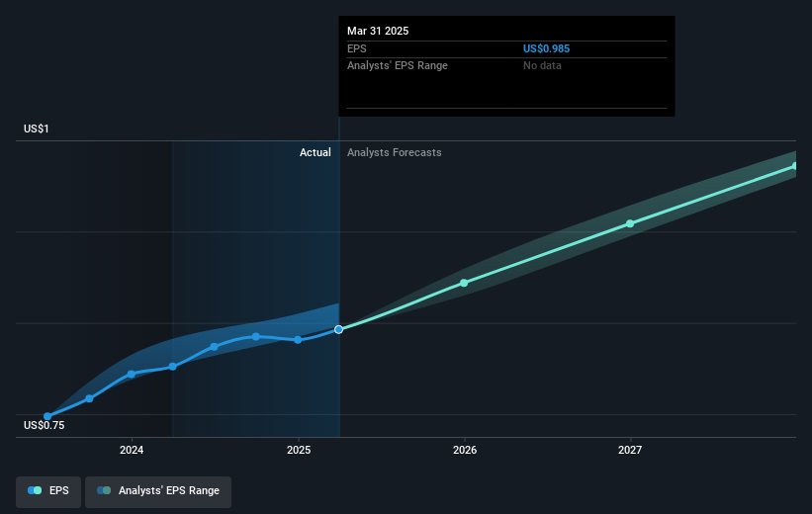Click the 2025 x-axis label
The height and width of the screenshot is (514, 812).
(x=299, y=450)
